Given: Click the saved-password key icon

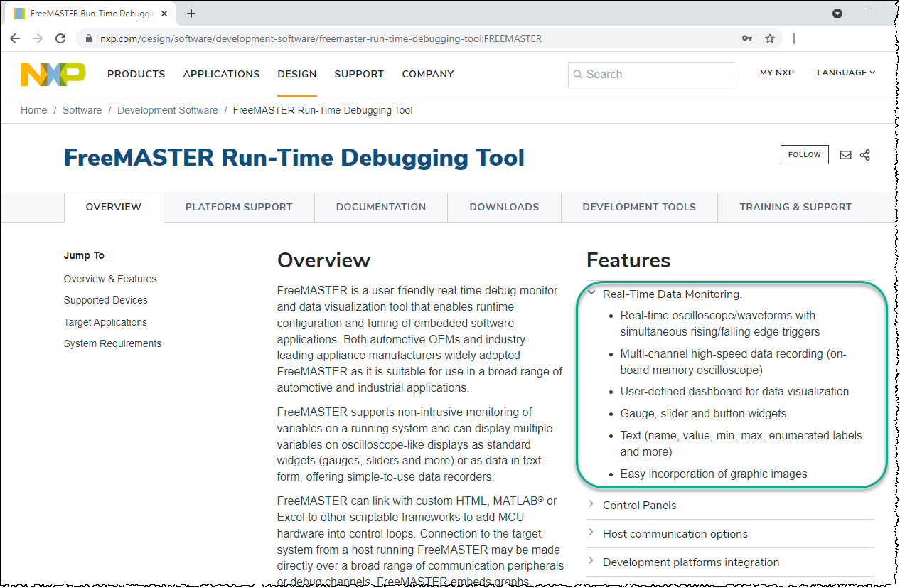Looking at the screenshot, I should [747, 38].
